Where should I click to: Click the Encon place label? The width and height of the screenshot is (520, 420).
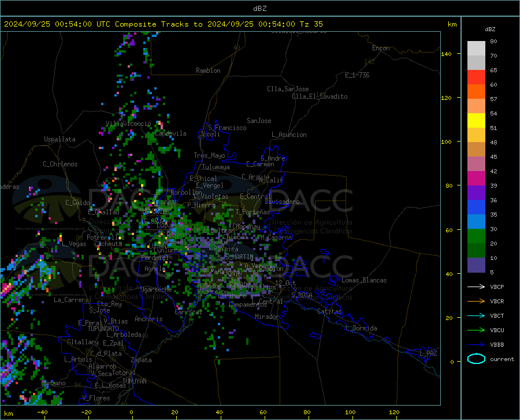[381, 48]
